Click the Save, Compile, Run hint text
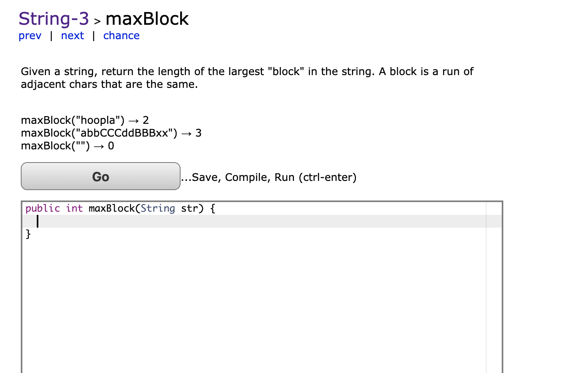Image resolution: width=588 pixels, height=373 pixels. [x=268, y=177]
